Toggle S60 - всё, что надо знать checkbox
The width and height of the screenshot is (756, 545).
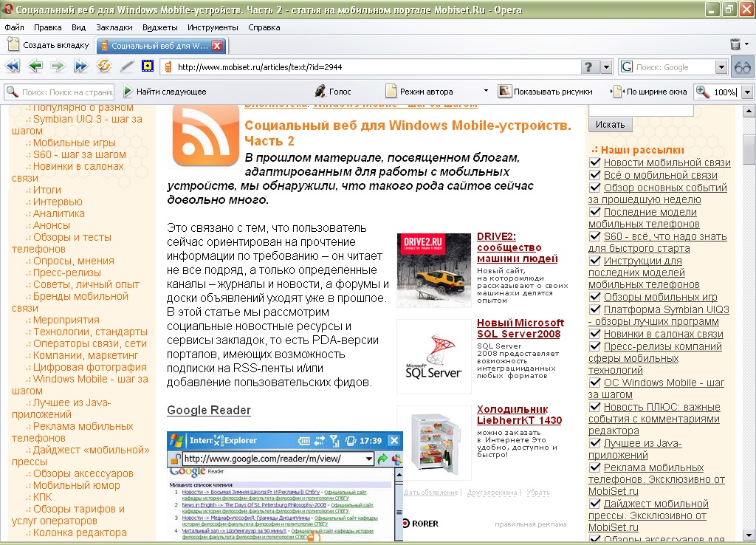point(595,236)
